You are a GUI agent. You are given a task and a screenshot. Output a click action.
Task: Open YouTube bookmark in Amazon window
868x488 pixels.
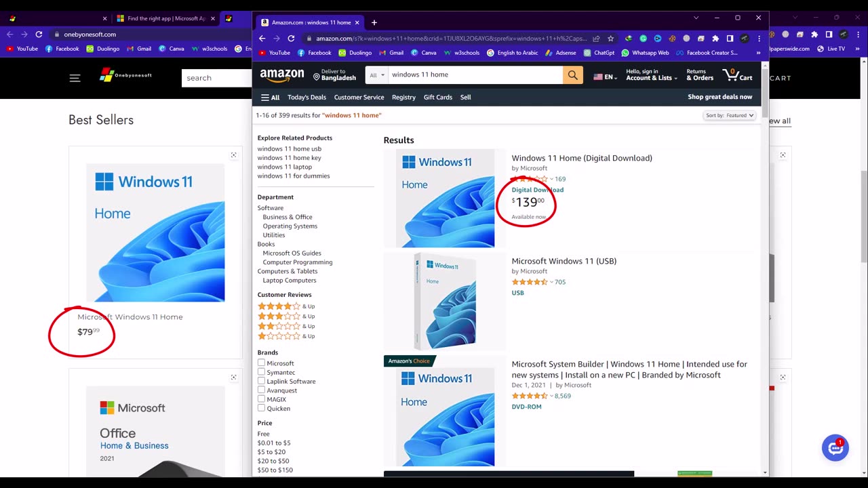click(x=274, y=52)
